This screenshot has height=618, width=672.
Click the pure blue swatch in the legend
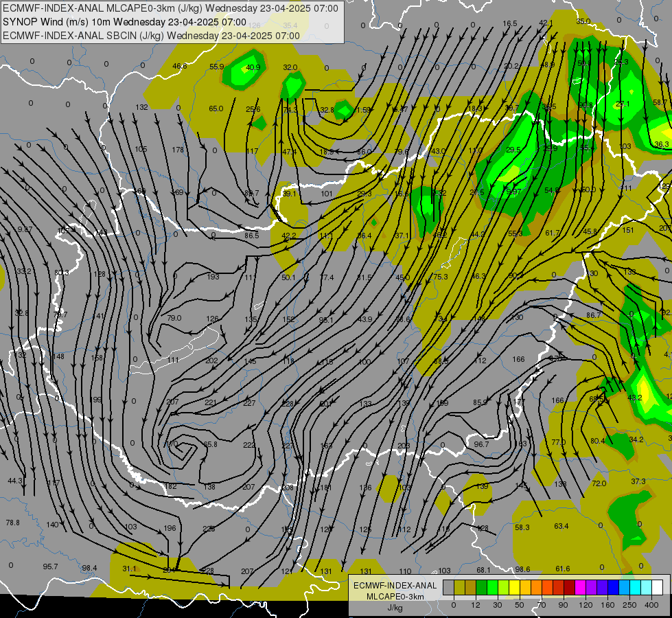pos(614,588)
